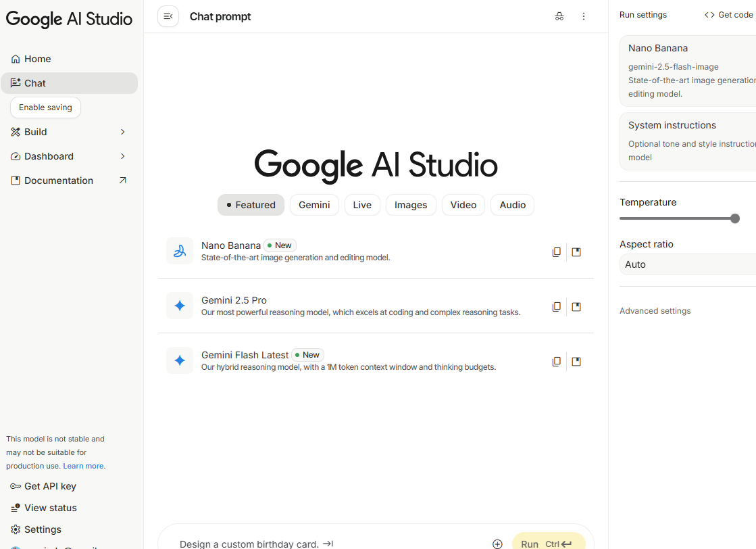Screen dimensions: 756x549
Task: Open Gemini 2.5 Pro documentation icon
Action: [576, 307]
